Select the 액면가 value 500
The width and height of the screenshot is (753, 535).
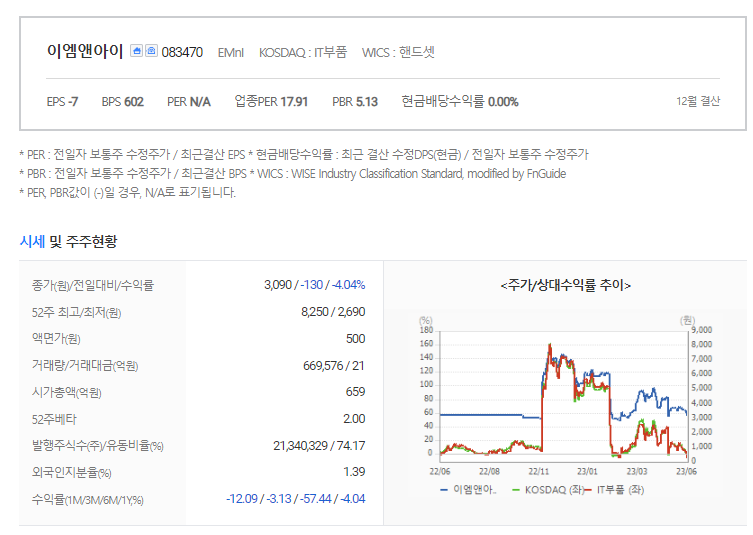click(355, 339)
